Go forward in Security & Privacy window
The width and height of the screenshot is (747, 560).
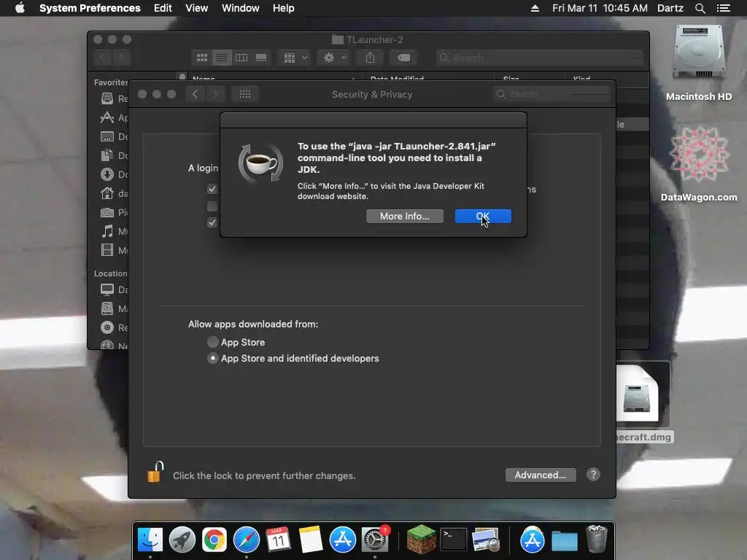click(215, 94)
